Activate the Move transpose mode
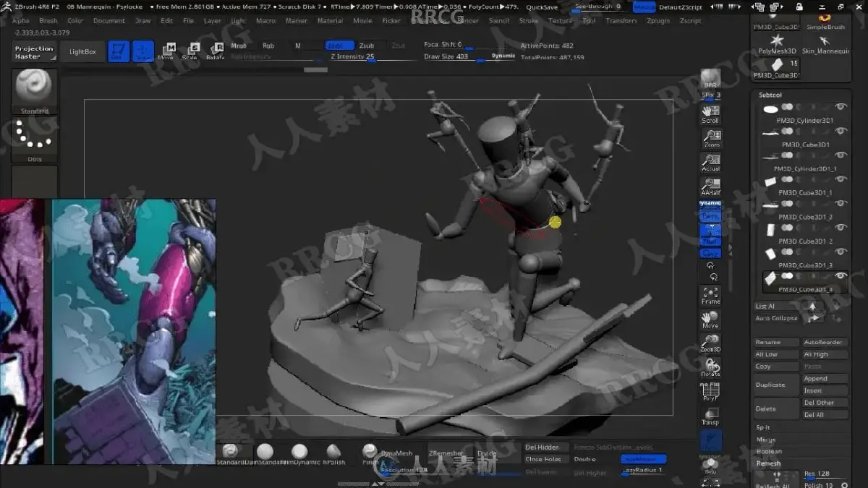This screenshot has height=488, width=868. (x=166, y=51)
